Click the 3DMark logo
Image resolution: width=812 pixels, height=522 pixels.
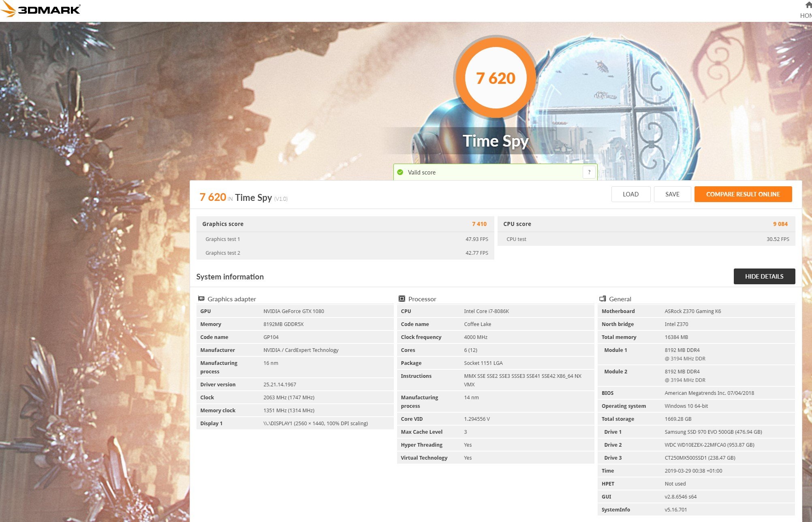point(41,10)
